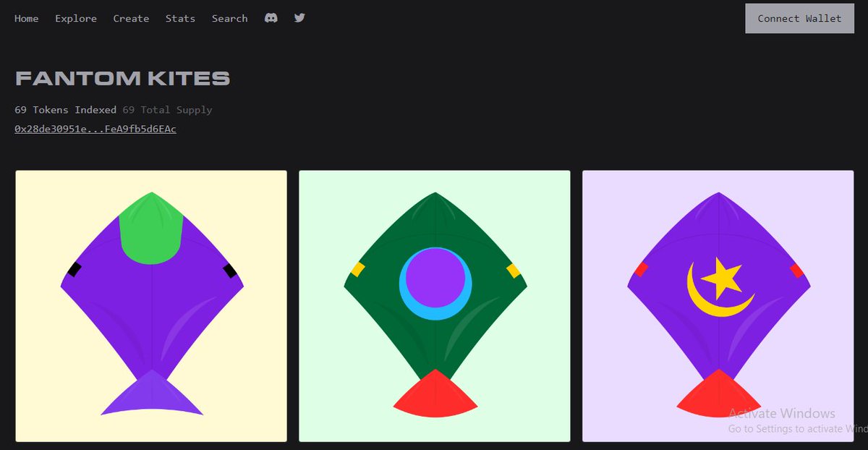Click the FANTOM KITES heading
The image size is (868, 450).
pos(122,78)
